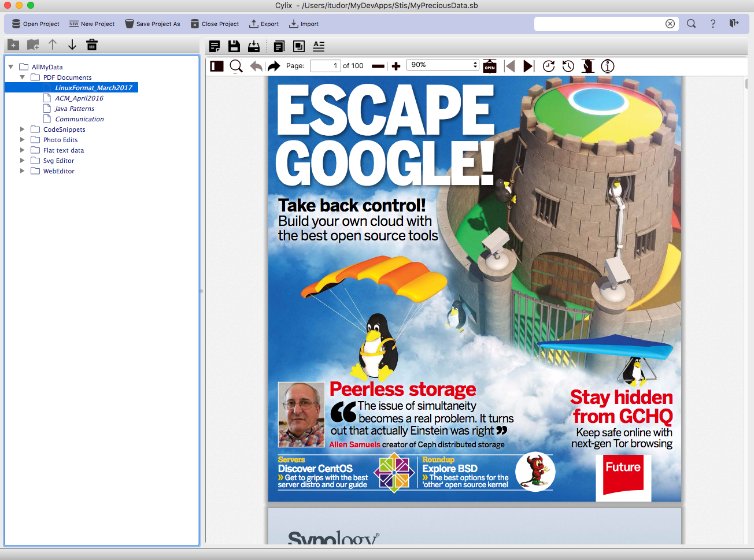The height and width of the screenshot is (560, 754).
Task: Click the magnifier search icon in the top bar
Action: (x=691, y=24)
